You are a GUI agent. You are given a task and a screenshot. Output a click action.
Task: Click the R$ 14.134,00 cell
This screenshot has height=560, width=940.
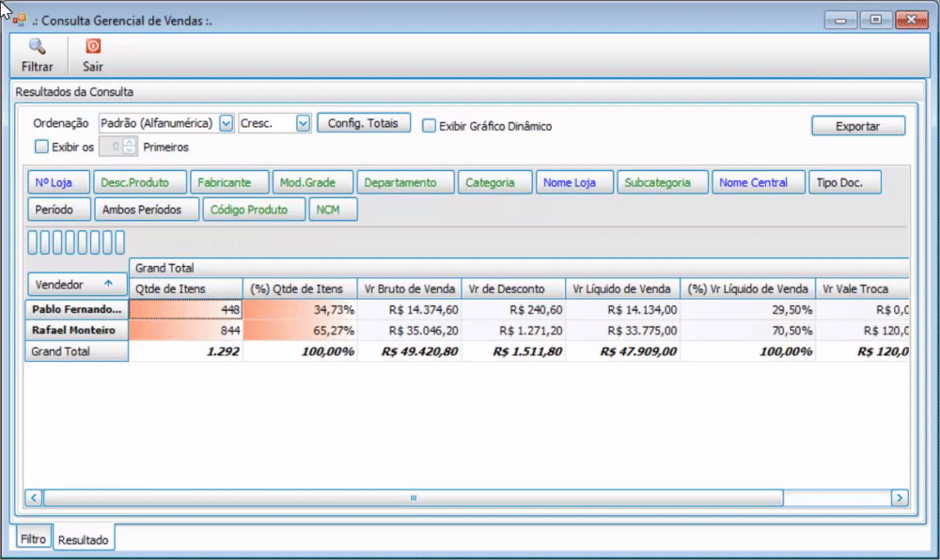(x=622, y=309)
